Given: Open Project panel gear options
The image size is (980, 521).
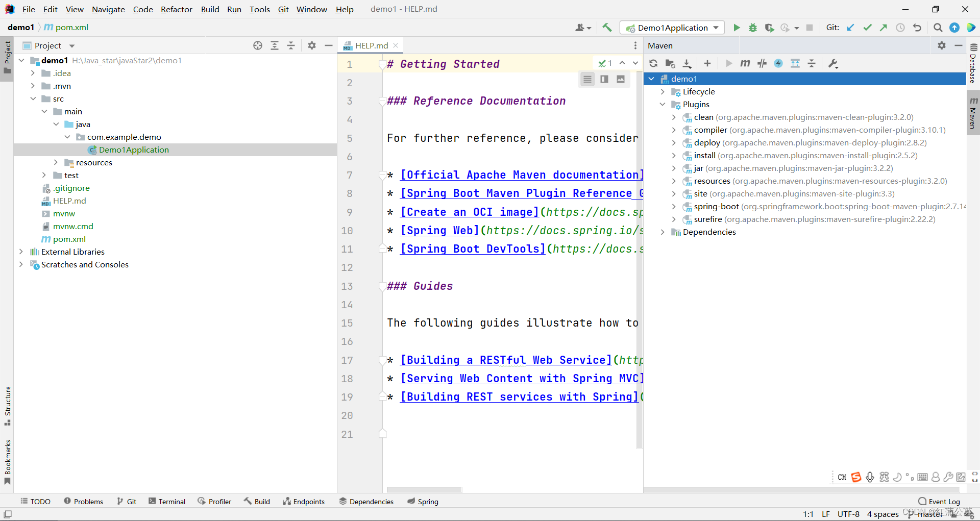Looking at the screenshot, I should [x=312, y=45].
